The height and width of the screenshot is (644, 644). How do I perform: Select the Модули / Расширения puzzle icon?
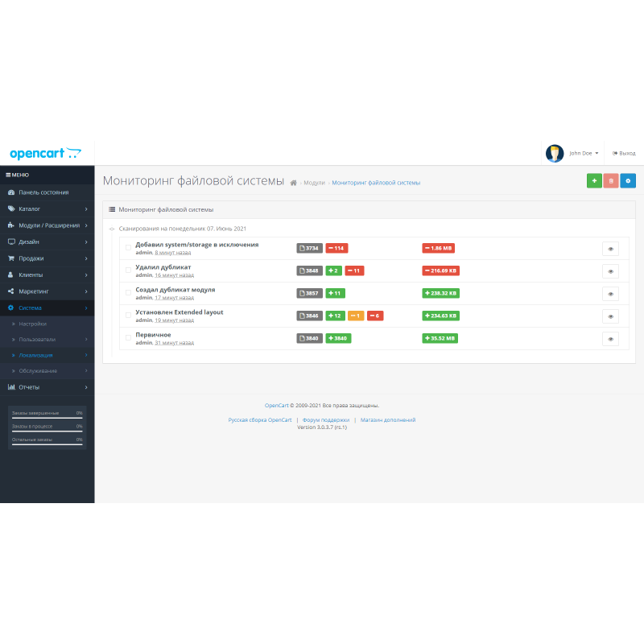coord(11,225)
